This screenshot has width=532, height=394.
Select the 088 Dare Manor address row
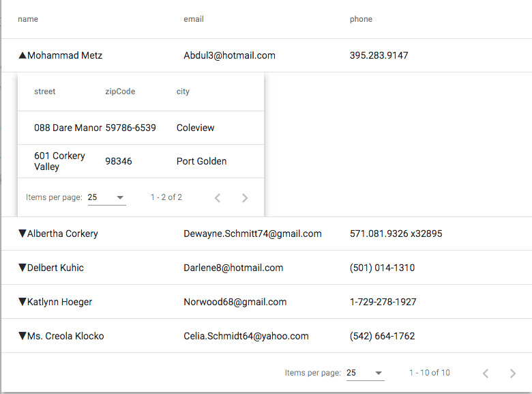pos(68,128)
